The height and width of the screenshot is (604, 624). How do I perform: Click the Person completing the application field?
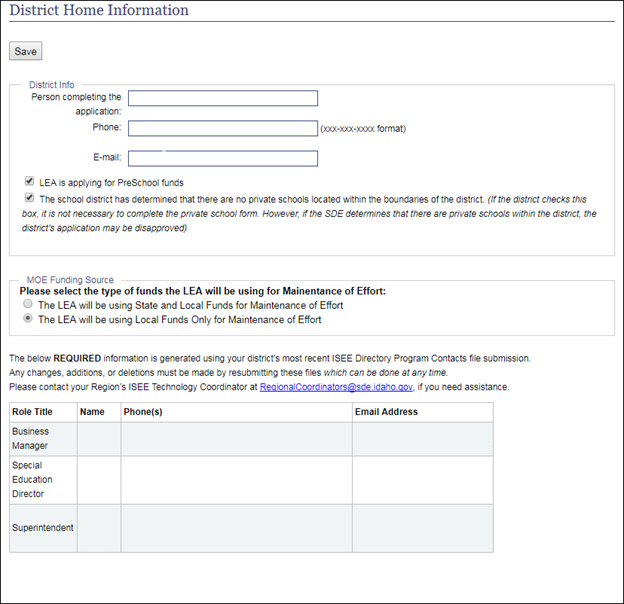pos(222,98)
